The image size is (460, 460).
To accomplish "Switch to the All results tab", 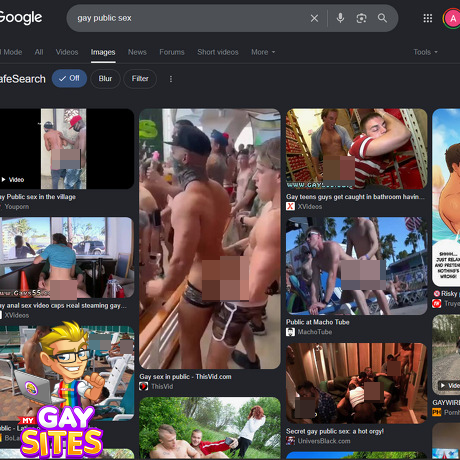I will click(39, 52).
